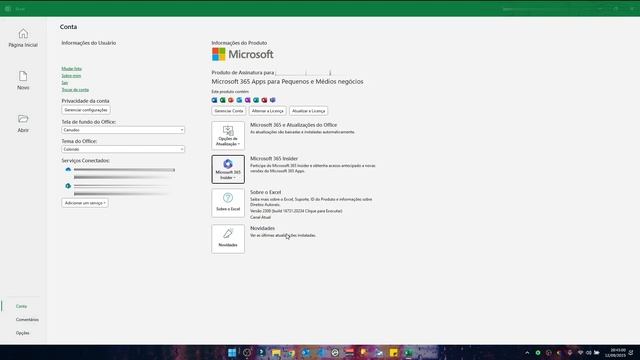640x360 pixels.
Task: Click the Sobre mim link
Action: coord(71,76)
